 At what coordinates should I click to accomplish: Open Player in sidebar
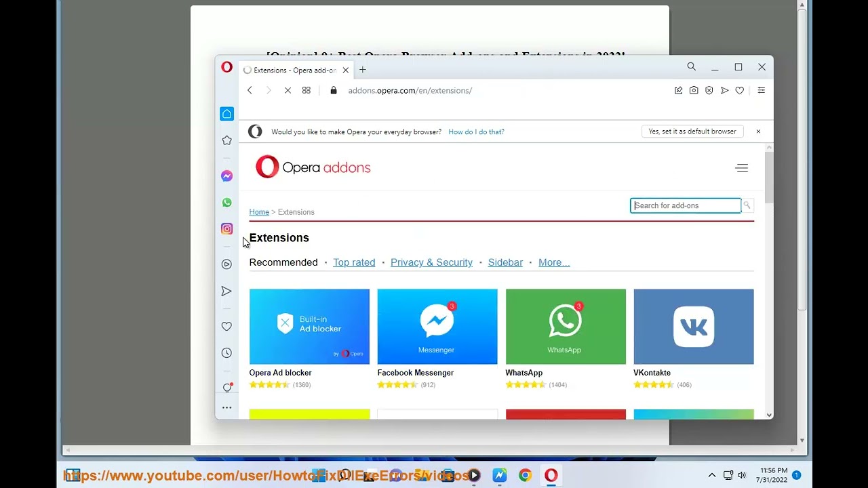[x=226, y=264]
